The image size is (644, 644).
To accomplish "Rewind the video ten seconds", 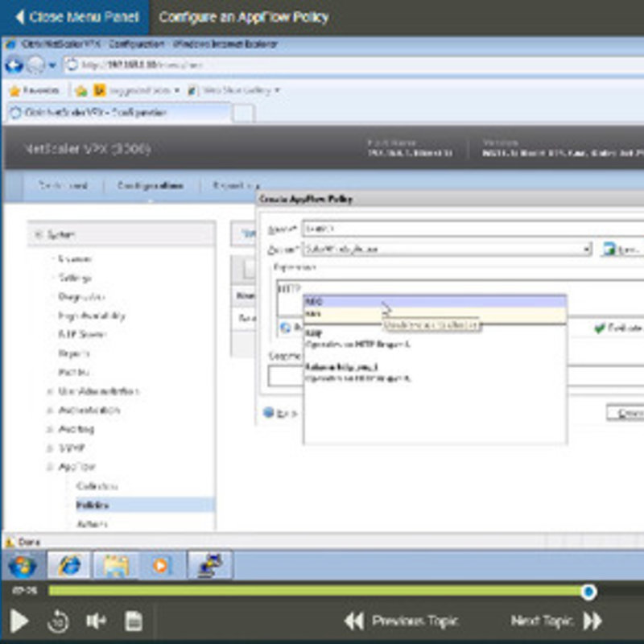I will tap(58, 621).
